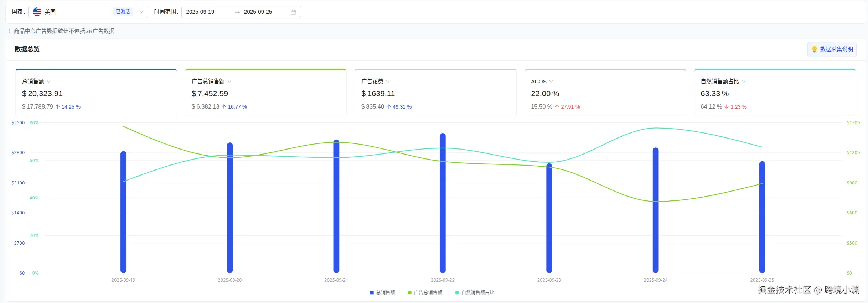Click the warning exclamation icon before notice

click(x=10, y=31)
